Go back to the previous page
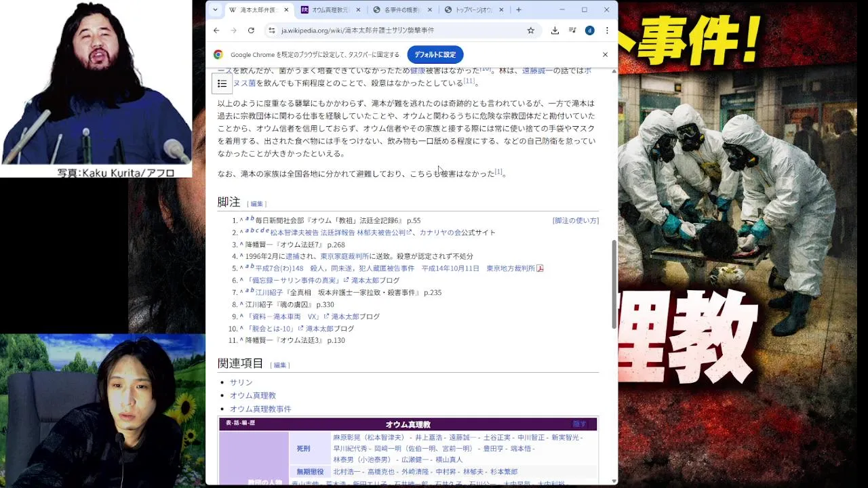868x488 pixels. [x=216, y=30]
